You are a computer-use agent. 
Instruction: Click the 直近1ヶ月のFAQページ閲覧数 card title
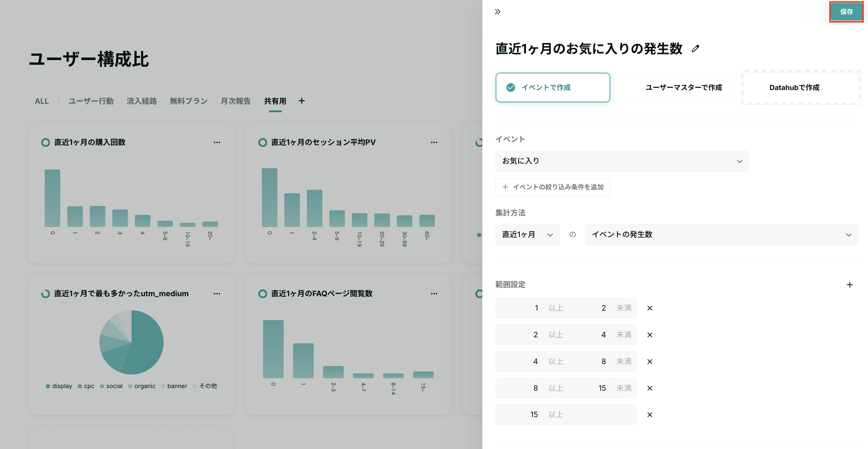pos(322,294)
